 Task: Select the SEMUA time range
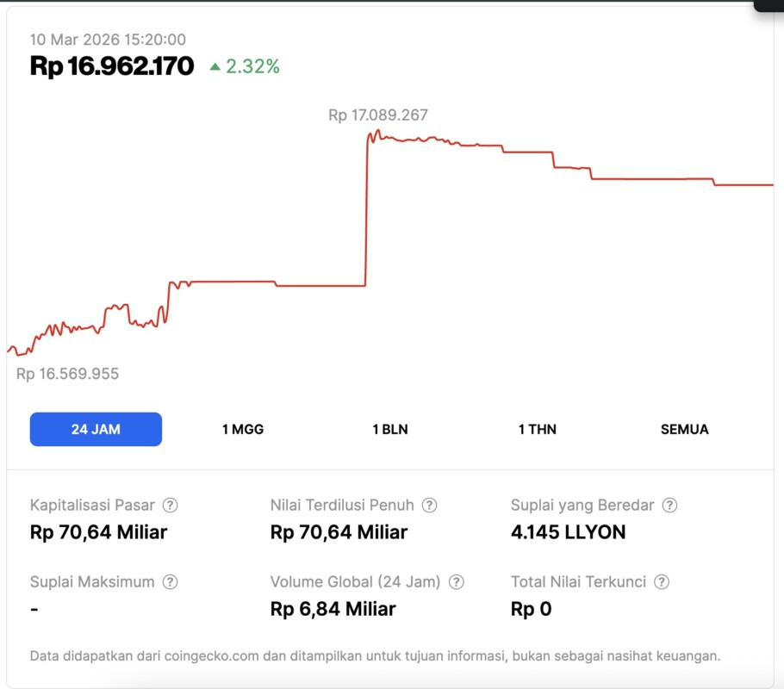click(684, 429)
